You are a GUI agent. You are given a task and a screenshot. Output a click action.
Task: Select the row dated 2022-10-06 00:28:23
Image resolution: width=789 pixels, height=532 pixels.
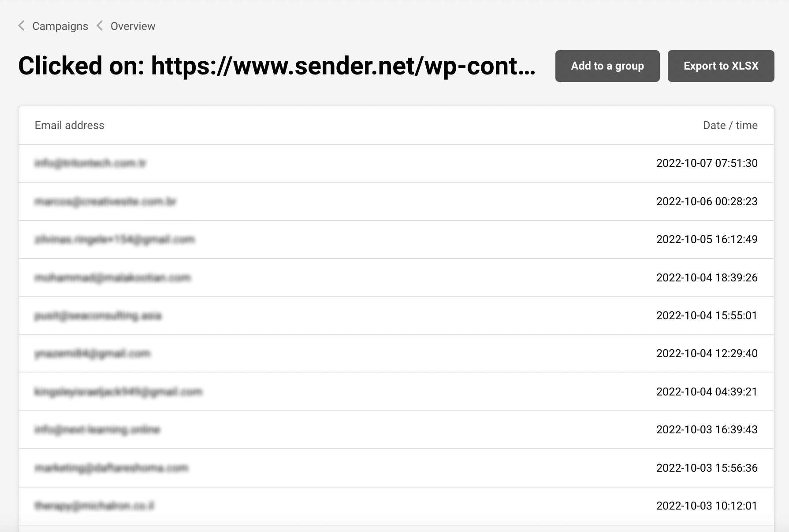click(396, 202)
